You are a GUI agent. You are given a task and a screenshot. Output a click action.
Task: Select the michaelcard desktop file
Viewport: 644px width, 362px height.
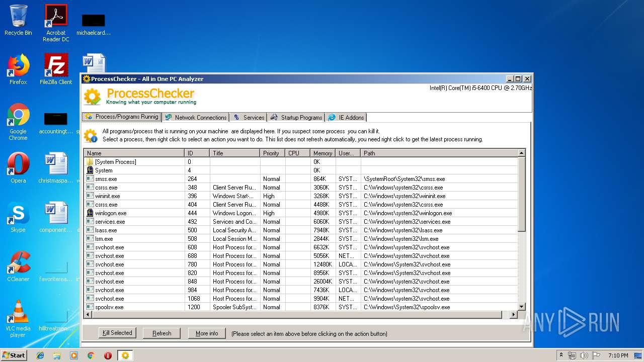94,24
